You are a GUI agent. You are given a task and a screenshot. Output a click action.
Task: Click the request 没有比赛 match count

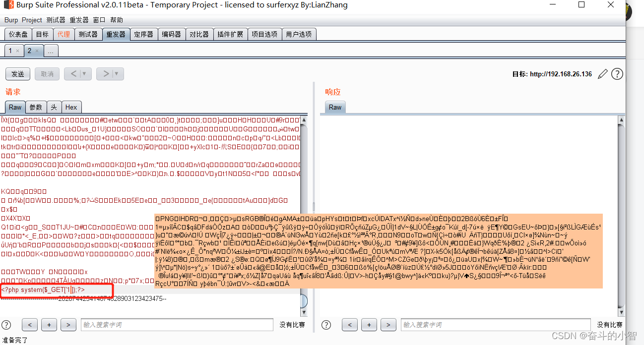[292, 325]
